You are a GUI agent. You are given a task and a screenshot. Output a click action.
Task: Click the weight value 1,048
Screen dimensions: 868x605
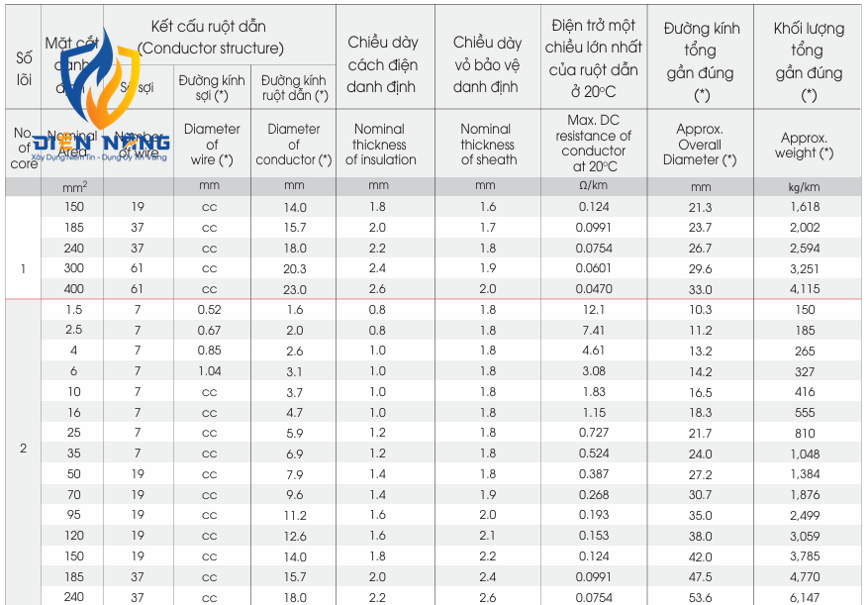click(x=805, y=454)
